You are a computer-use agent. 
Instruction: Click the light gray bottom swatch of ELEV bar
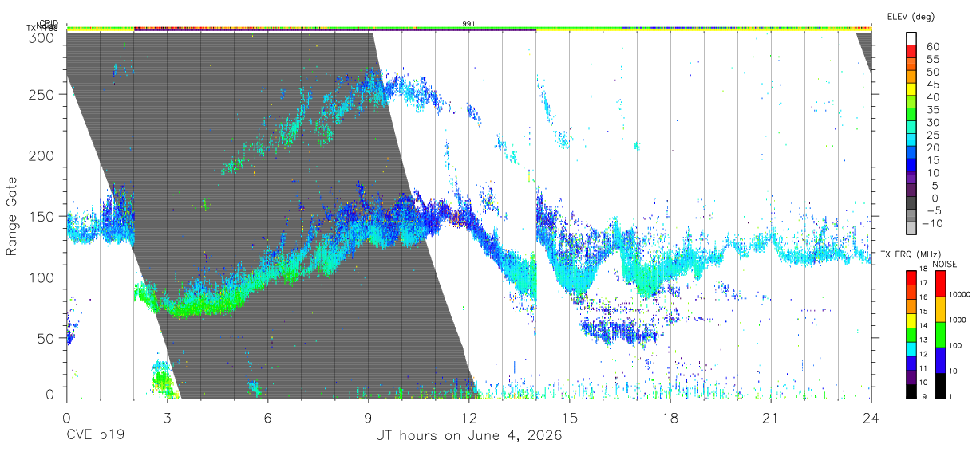click(911, 227)
